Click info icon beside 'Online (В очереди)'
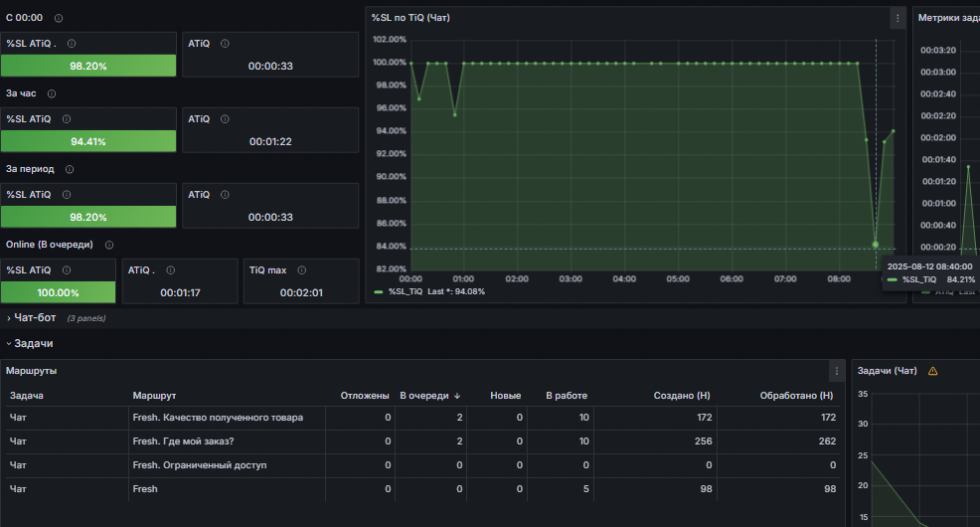Image resolution: width=980 pixels, height=527 pixels. pyautogui.click(x=108, y=245)
